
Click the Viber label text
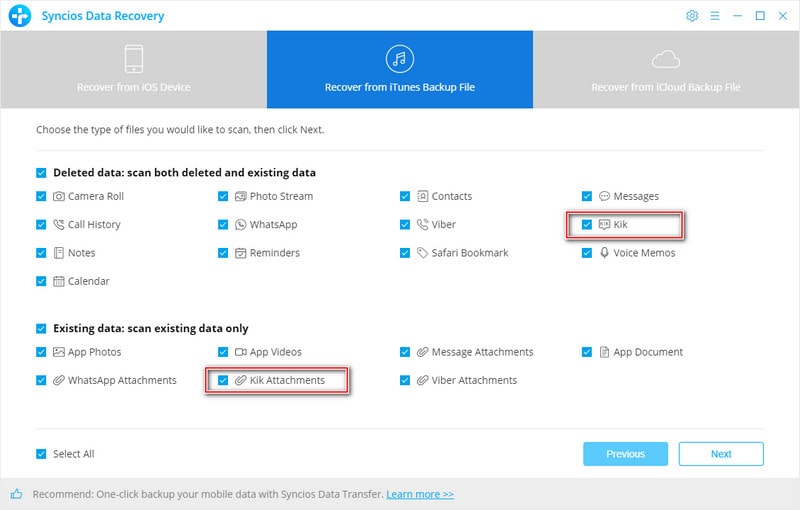[x=443, y=224]
